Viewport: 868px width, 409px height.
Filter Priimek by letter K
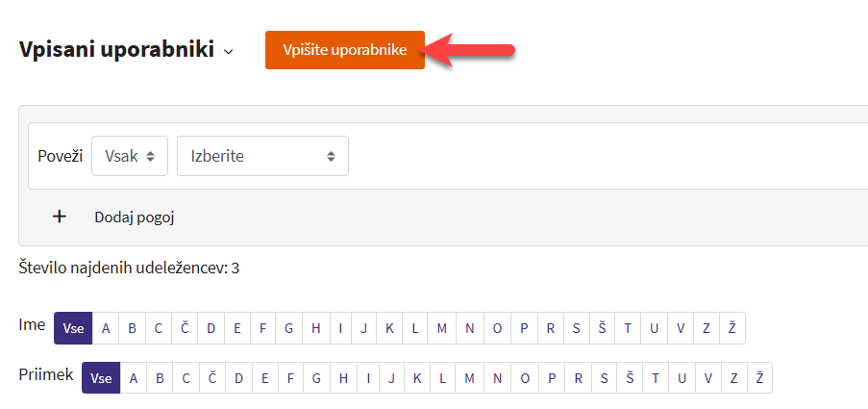point(417,378)
